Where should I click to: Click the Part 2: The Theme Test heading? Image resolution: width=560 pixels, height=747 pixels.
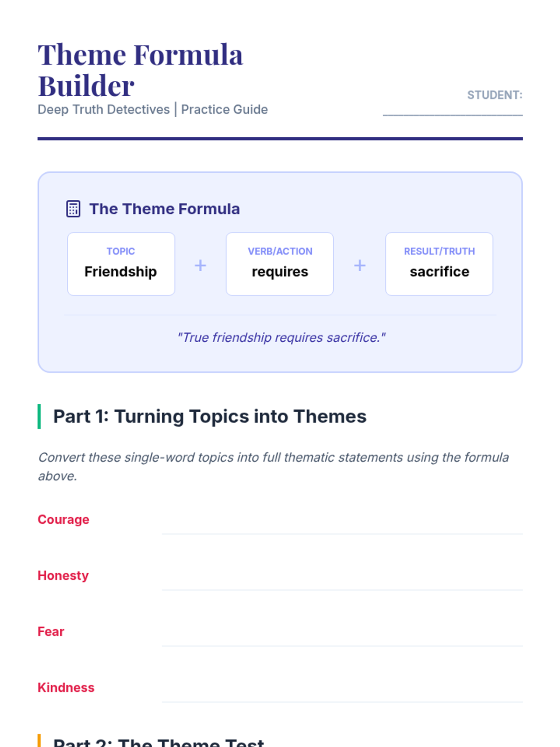[159, 742]
